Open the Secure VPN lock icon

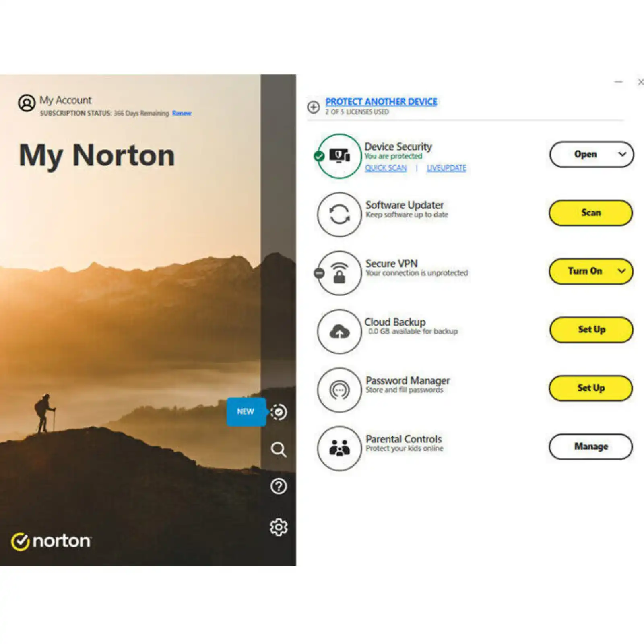point(339,273)
